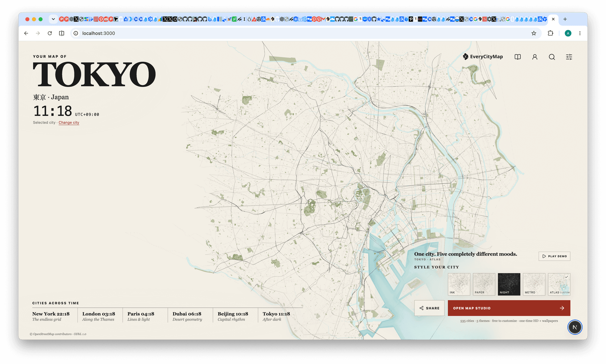
Task: Click the Change city link
Action: (x=69, y=123)
